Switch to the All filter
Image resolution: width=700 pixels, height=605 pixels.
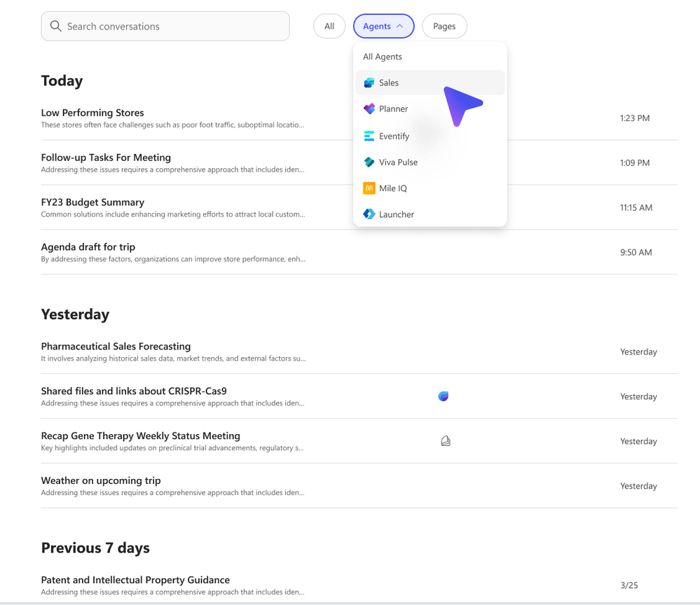click(x=329, y=27)
